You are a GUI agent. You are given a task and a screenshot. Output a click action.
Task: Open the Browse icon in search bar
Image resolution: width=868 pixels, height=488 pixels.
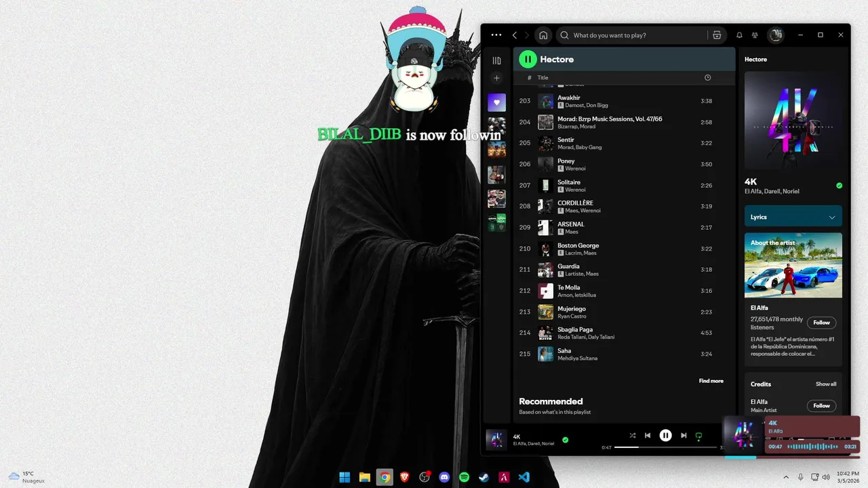[x=717, y=35]
